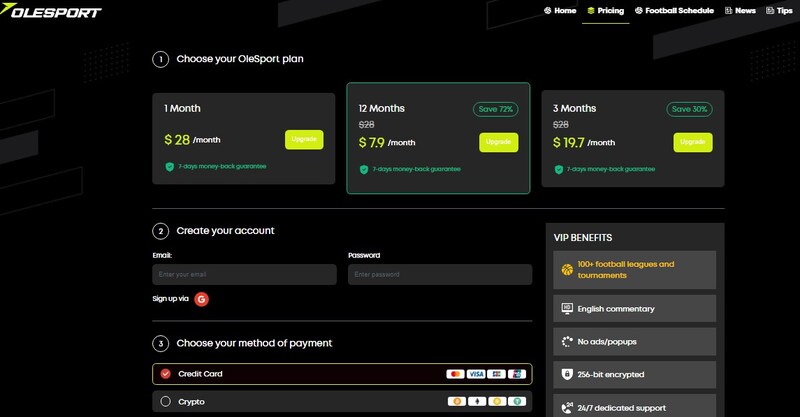This screenshot has height=417, width=800.
Task: Click the 24/7 dedicated support phone icon
Action: (x=567, y=407)
